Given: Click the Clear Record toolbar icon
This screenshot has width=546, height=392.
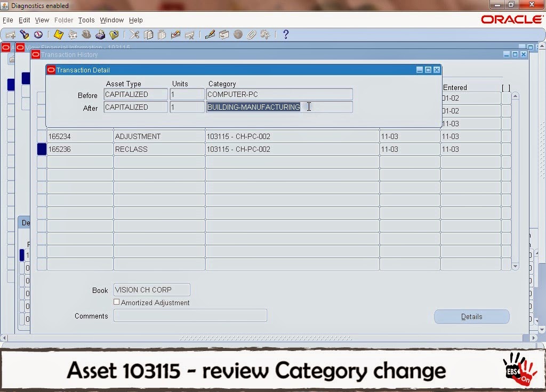Looking at the screenshot, I should (x=176, y=35).
